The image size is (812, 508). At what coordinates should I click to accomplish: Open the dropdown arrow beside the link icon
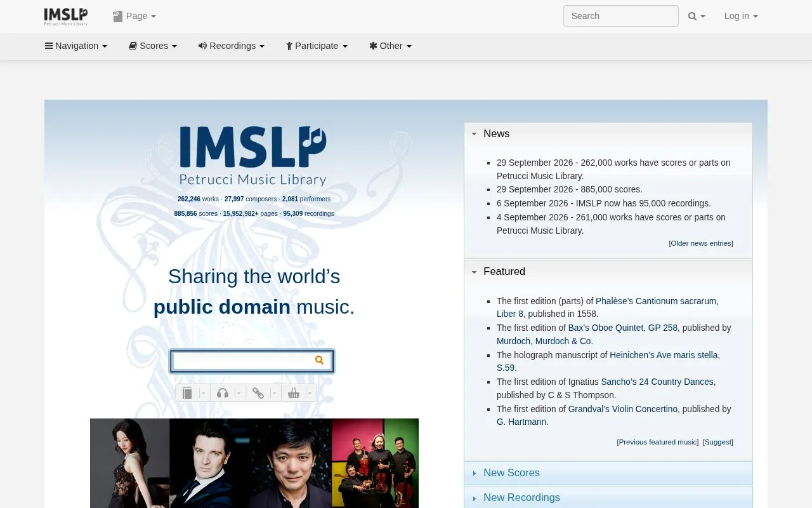point(275,393)
